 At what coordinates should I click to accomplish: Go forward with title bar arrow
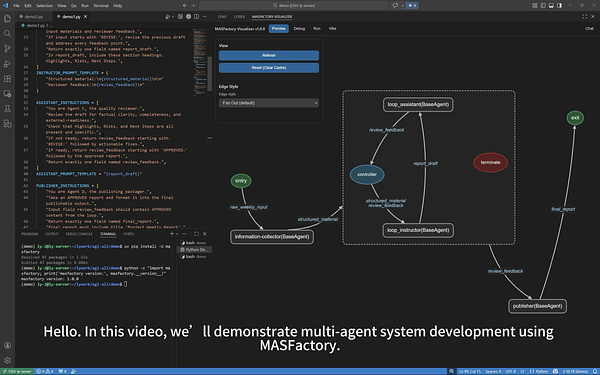[x=193, y=5]
